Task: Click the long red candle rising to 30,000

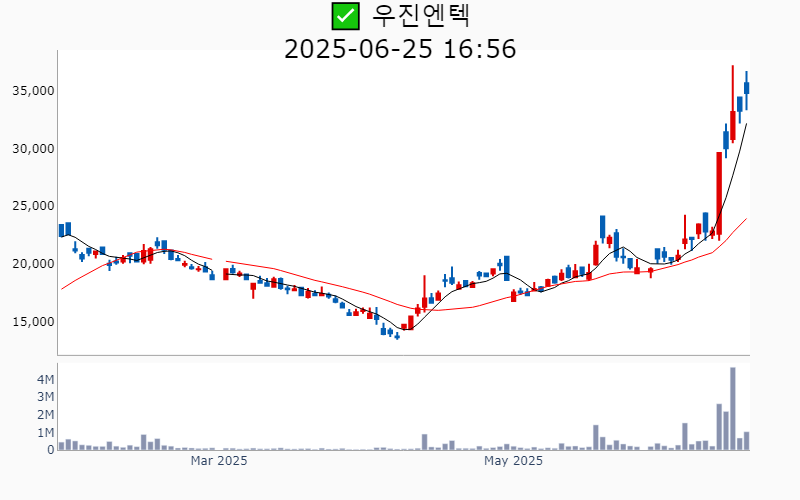Action: coord(719,196)
